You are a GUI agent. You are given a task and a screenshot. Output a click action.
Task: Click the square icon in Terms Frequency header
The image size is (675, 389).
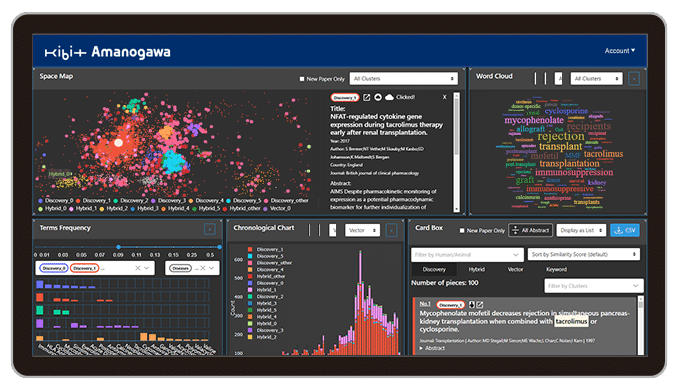pos(210,229)
